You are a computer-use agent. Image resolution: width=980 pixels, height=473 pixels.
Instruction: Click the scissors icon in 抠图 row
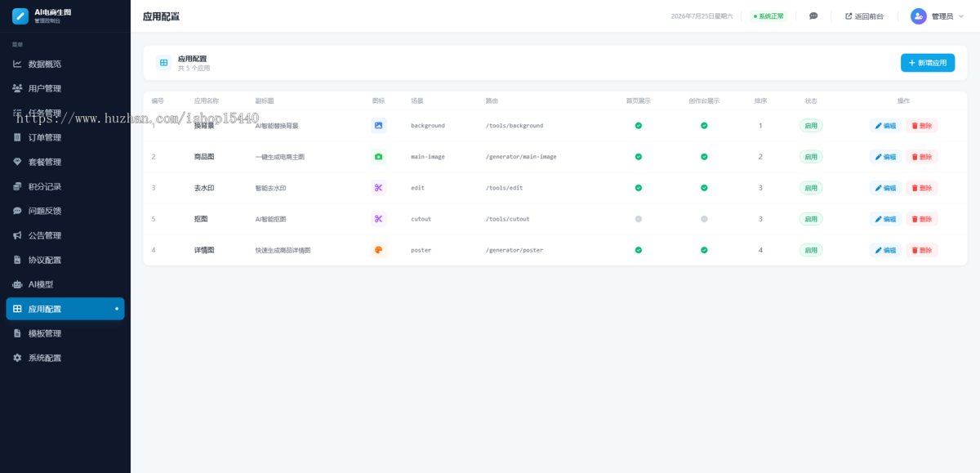click(x=378, y=219)
